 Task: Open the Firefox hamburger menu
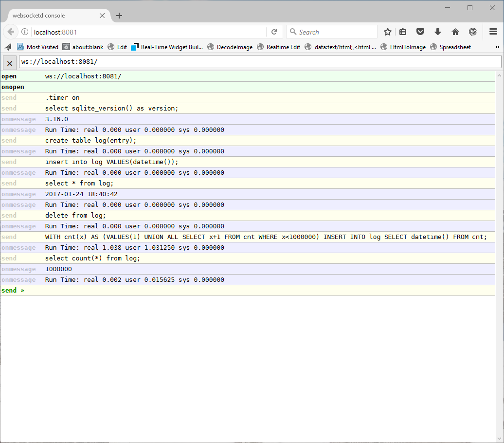493,32
